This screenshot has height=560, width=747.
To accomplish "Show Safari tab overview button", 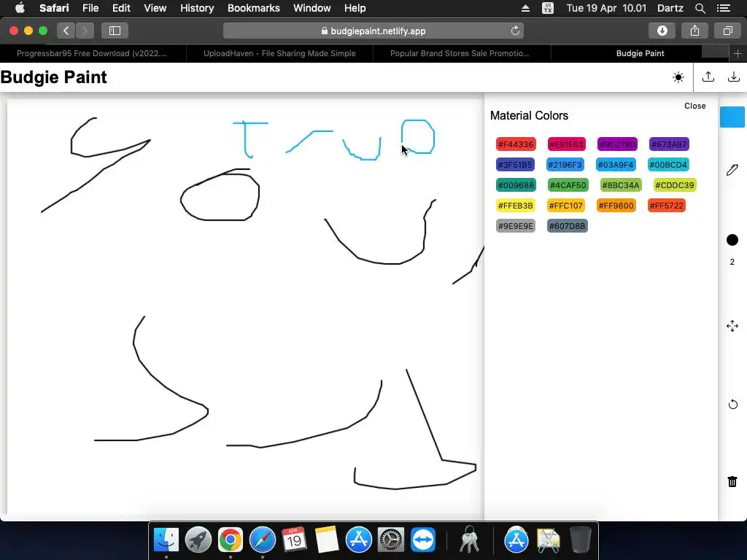I will (x=727, y=31).
